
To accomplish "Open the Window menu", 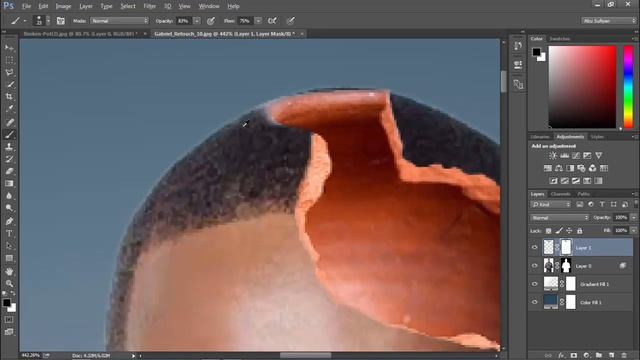I will 209,6.
